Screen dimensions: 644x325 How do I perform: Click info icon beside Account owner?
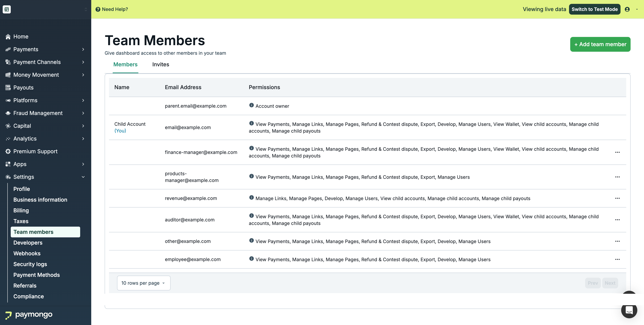click(251, 105)
